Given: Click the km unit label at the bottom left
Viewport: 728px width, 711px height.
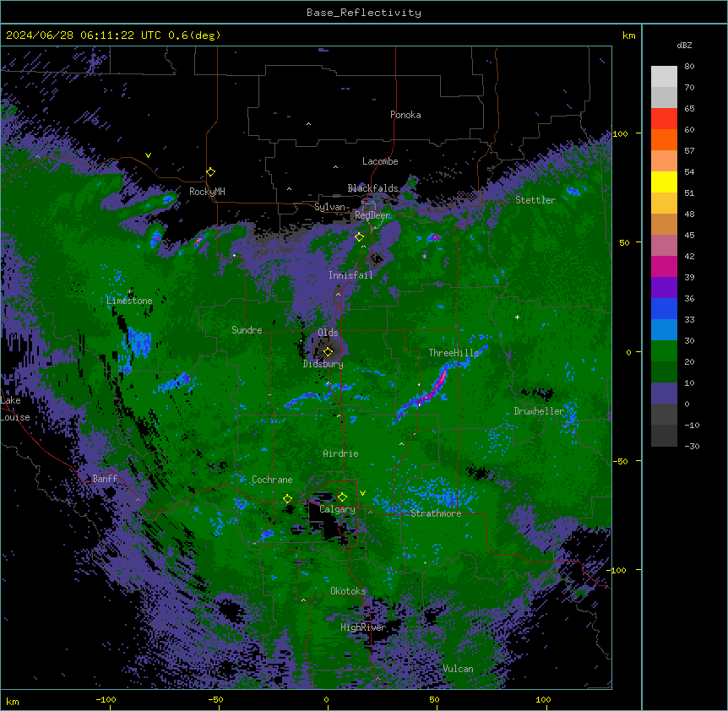Looking at the screenshot, I should 13,702.
